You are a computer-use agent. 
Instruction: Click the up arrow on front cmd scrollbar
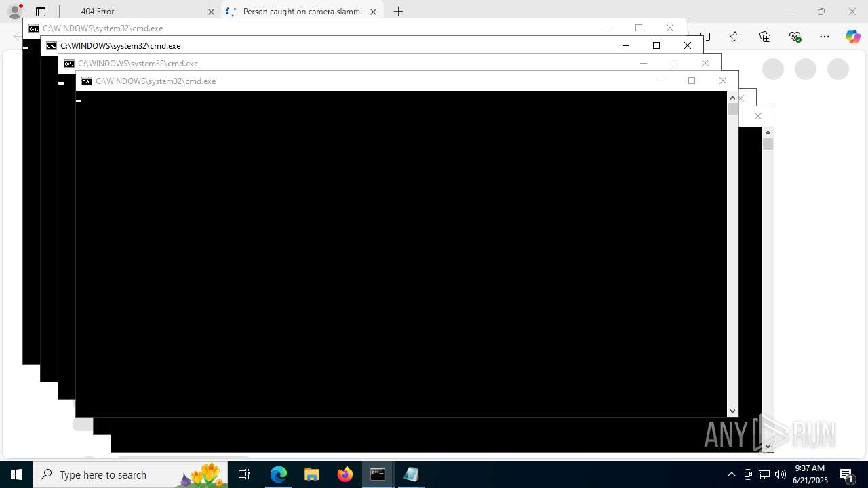732,98
